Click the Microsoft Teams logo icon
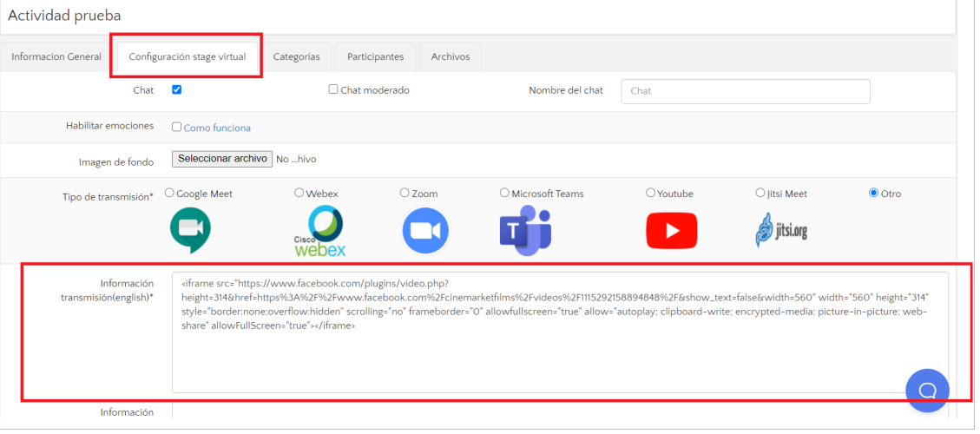The height and width of the screenshot is (434, 980). (524, 231)
